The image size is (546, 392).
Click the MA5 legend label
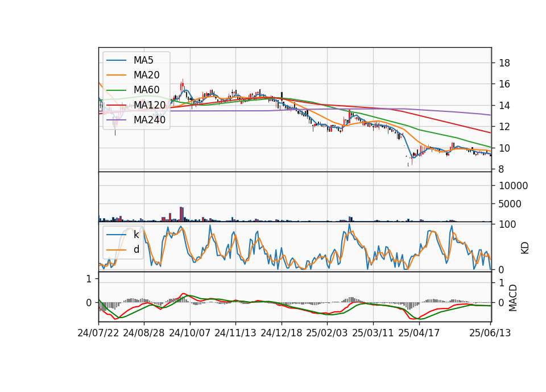coord(143,60)
